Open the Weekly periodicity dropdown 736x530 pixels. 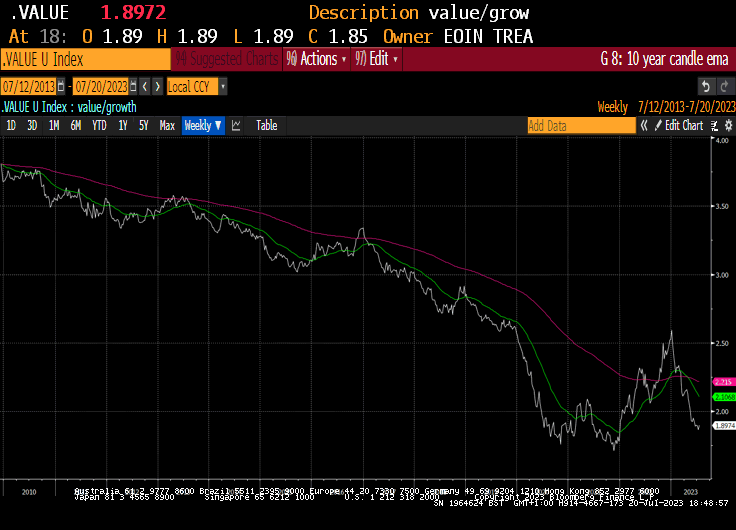point(203,125)
